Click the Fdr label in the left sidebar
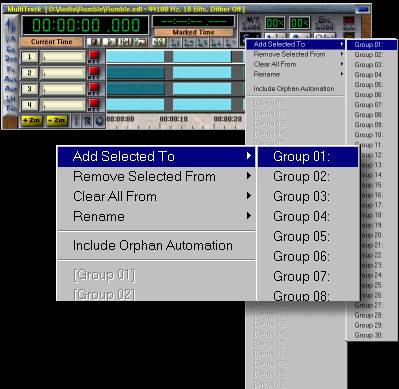 (11, 108)
